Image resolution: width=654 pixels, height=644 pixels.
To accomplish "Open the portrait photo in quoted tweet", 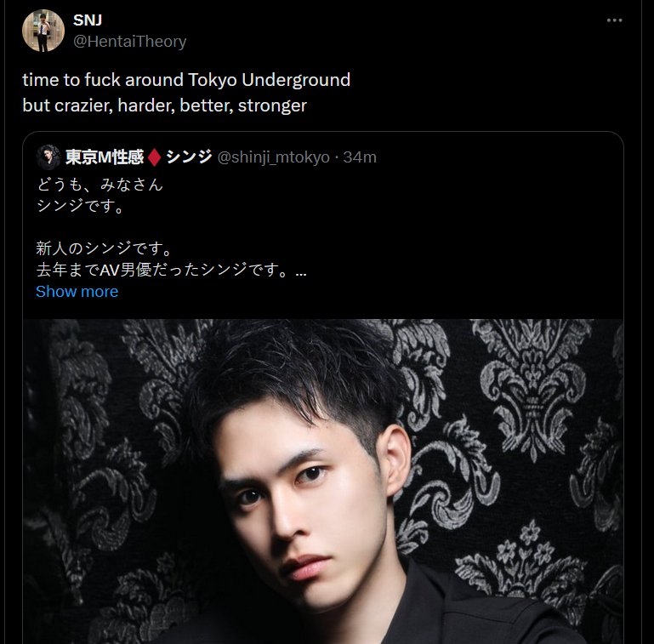I will (x=323, y=482).
